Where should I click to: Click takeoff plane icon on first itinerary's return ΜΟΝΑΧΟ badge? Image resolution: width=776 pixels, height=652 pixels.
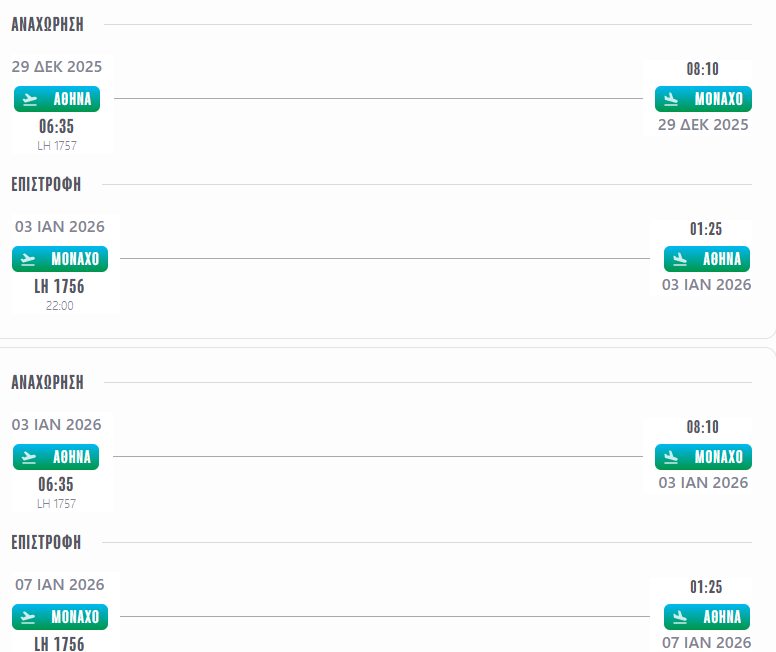pos(29,259)
